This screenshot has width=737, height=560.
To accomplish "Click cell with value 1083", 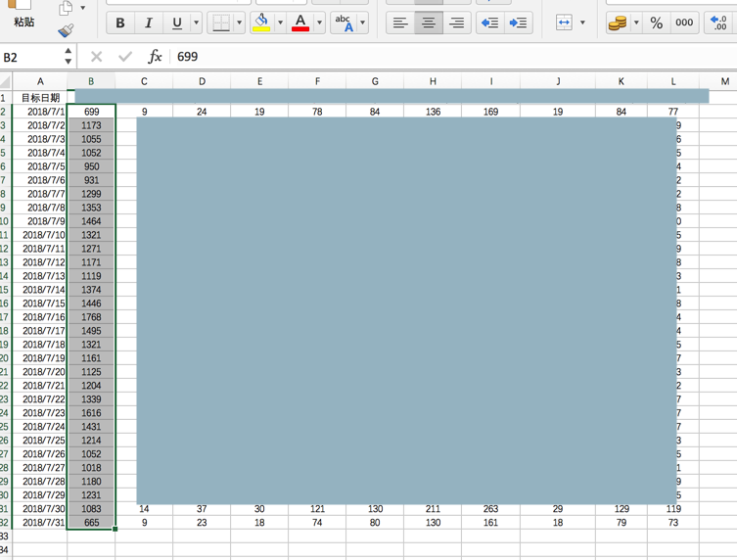I will pyautogui.click(x=91, y=509).
